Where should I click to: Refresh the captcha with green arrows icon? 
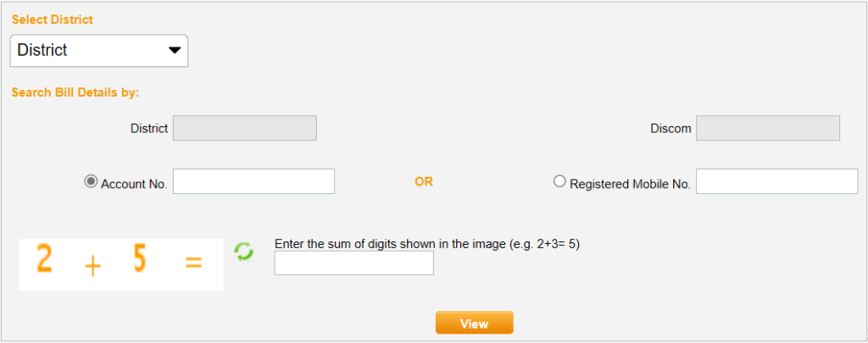244,252
